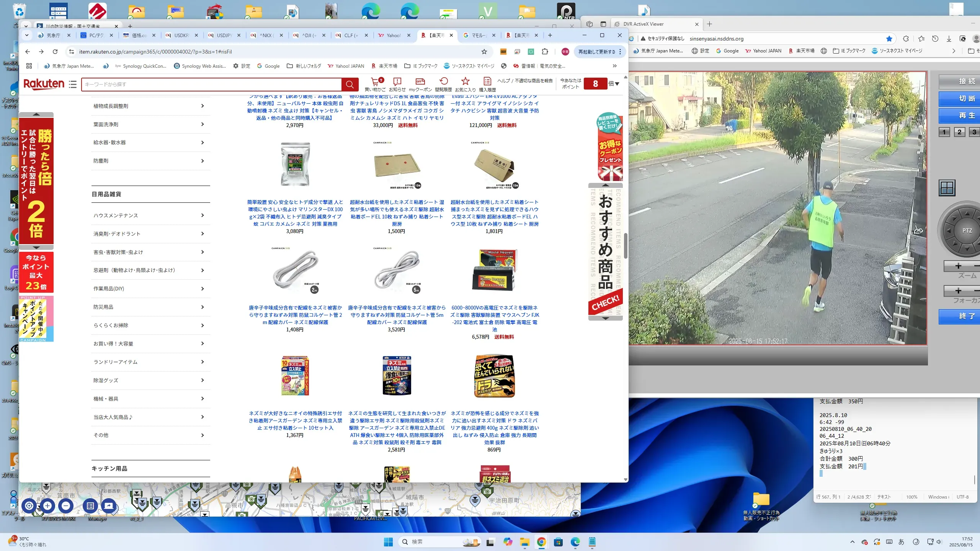Bookmark page with Chrome star icon

[484, 52]
